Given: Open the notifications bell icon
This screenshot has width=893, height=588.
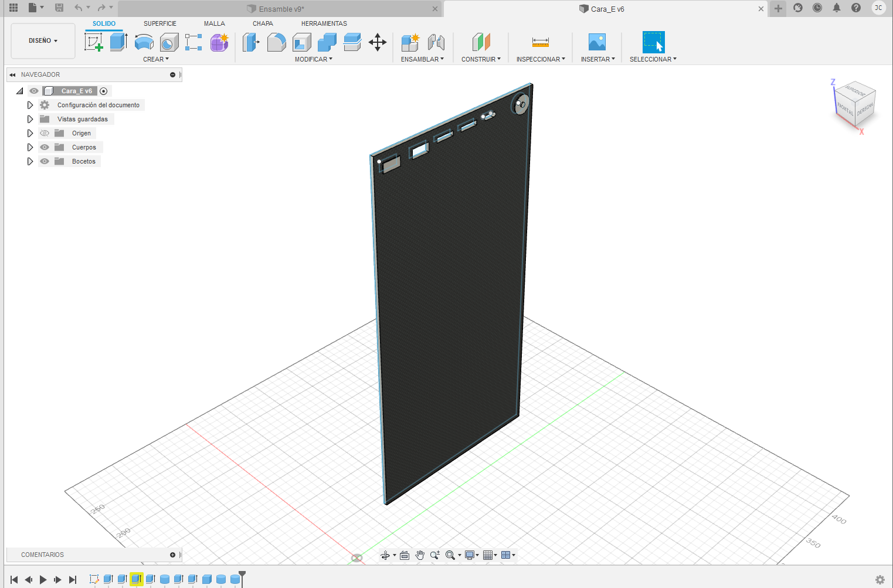Looking at the screenshot, I should tap(837, 8).
